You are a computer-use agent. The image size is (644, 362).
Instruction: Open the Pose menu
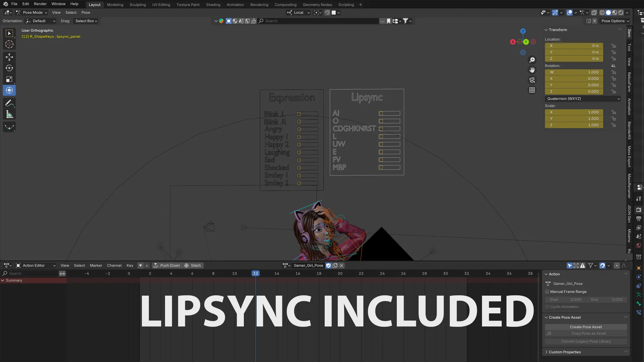coord(86,12)
